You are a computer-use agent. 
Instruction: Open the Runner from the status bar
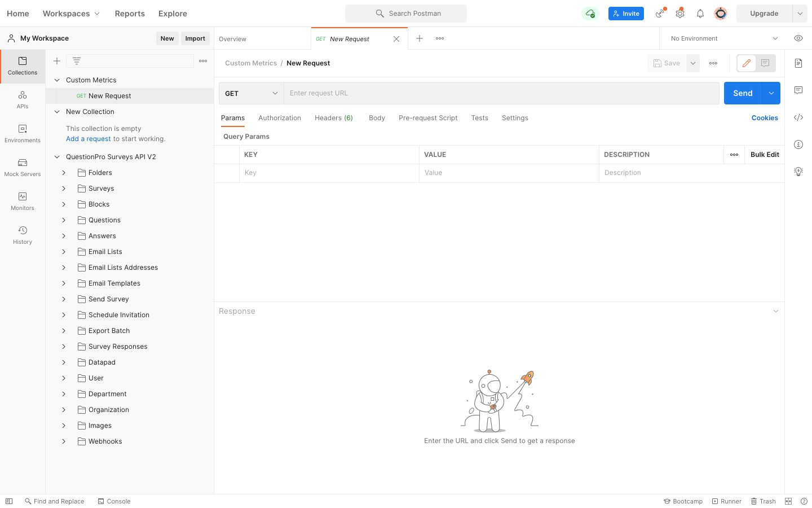coord(726,501)
